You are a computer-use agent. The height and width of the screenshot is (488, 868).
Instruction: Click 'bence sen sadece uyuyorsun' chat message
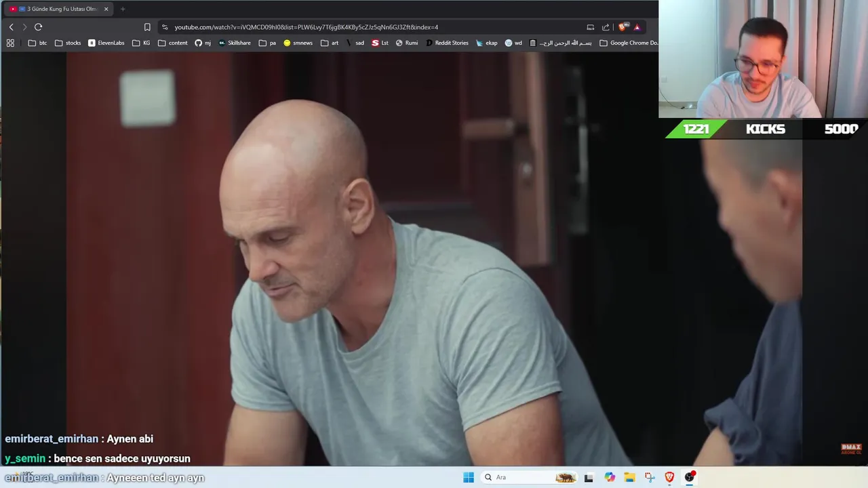[x=122, y=458]
